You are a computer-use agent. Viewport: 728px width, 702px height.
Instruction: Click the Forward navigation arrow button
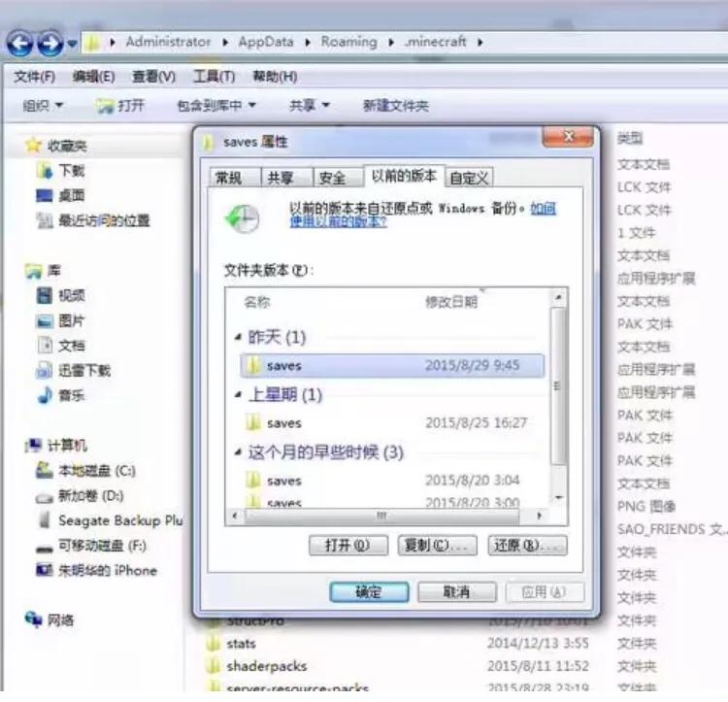pyautogui.click(x=50, y=43)
